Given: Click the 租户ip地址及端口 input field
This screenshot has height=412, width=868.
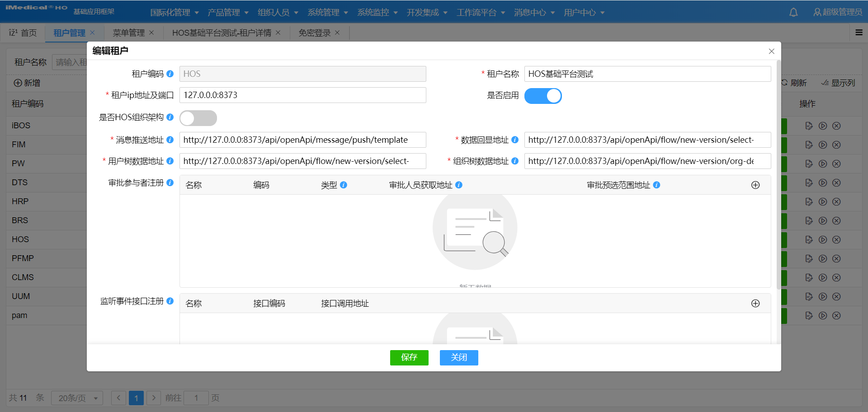Looking at the screenshot, I should tap(303, 95).
